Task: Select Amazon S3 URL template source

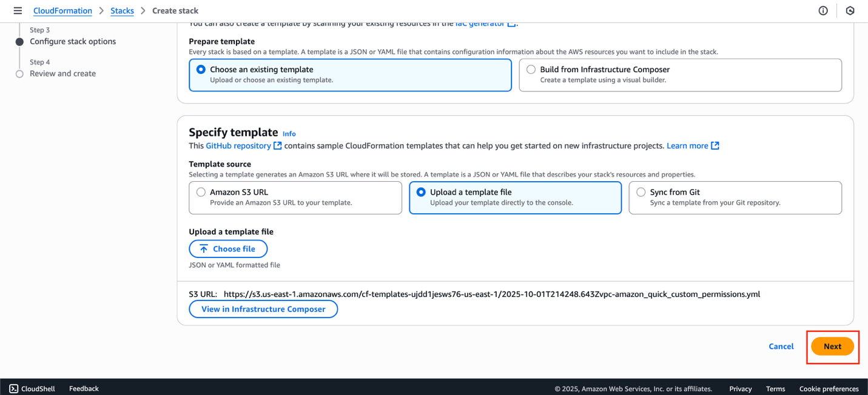Action: pos(201,192)
